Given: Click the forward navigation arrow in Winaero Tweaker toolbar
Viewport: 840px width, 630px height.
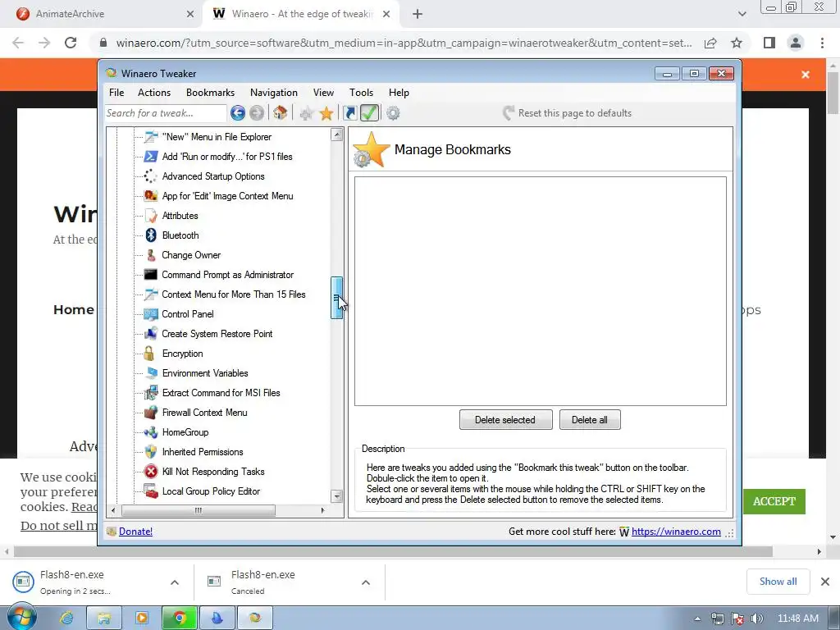Looking at the screenshot, I should point(257,113).
